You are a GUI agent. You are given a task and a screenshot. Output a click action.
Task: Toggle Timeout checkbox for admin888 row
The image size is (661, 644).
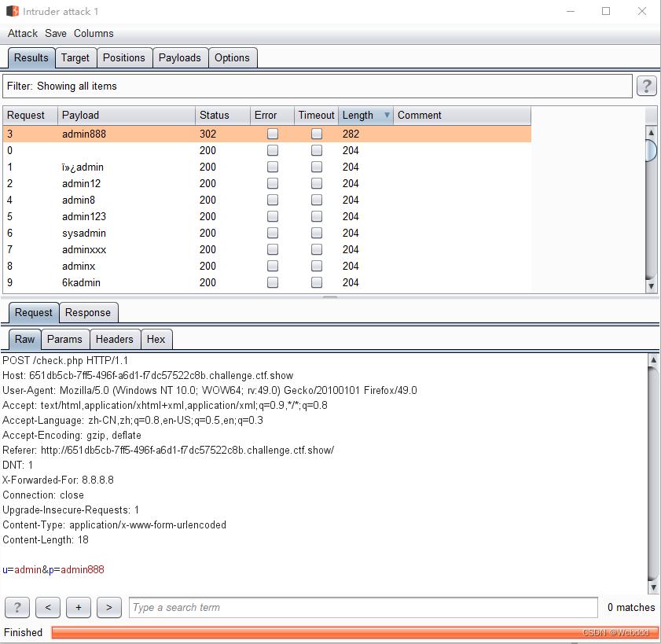pos(317,134)
